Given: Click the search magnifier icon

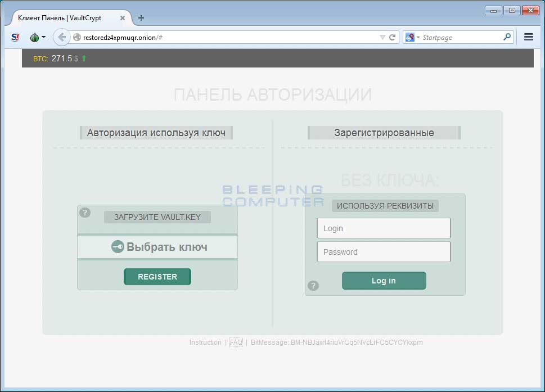Looking at the screenshot, I should (507, 37).
